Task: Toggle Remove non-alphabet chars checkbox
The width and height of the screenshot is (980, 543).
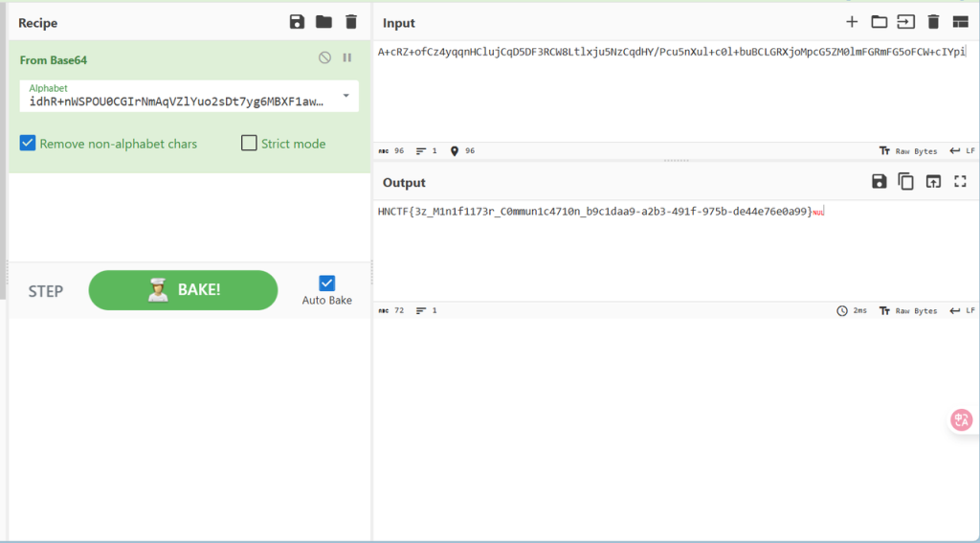Action: (28, 144)
